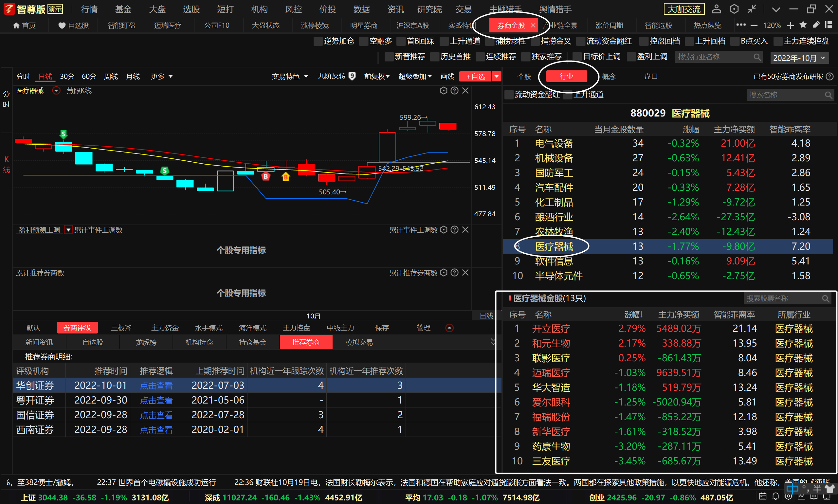Click the zoom in plus icon
This screenshot has height=504, width=838.
(x=791, y=26)
